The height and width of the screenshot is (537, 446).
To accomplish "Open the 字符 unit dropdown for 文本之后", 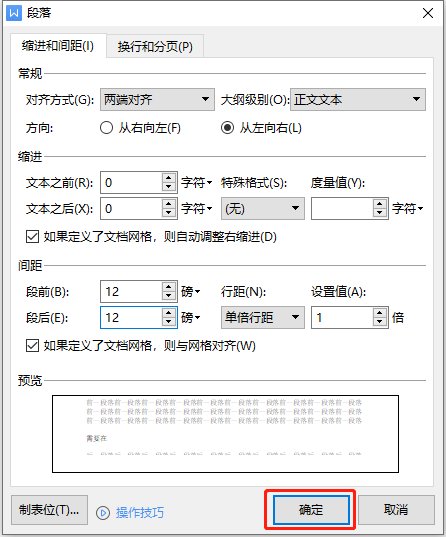I will (197, 209).
